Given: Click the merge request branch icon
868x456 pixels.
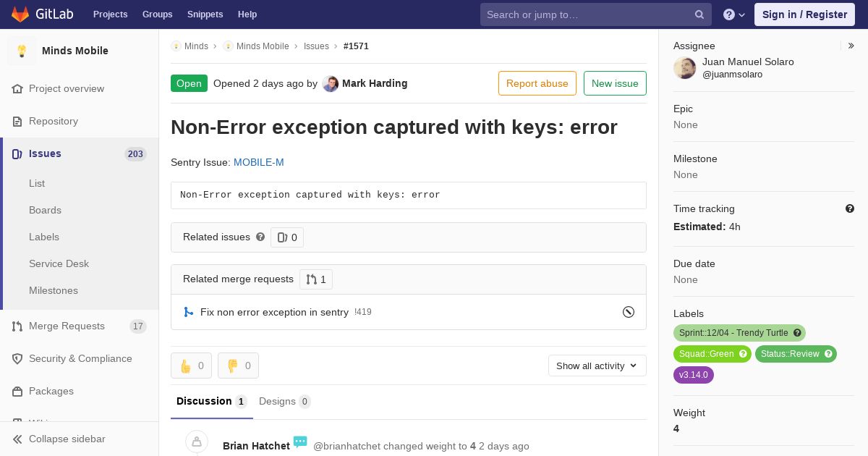Looking at the screenshot, I should (x=188, y=312).
